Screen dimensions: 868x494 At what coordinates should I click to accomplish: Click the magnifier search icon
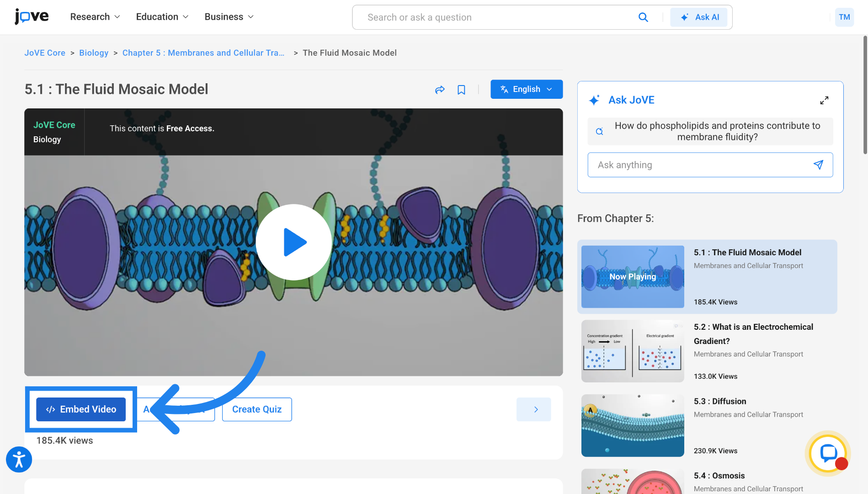click(x=643, y=17)
